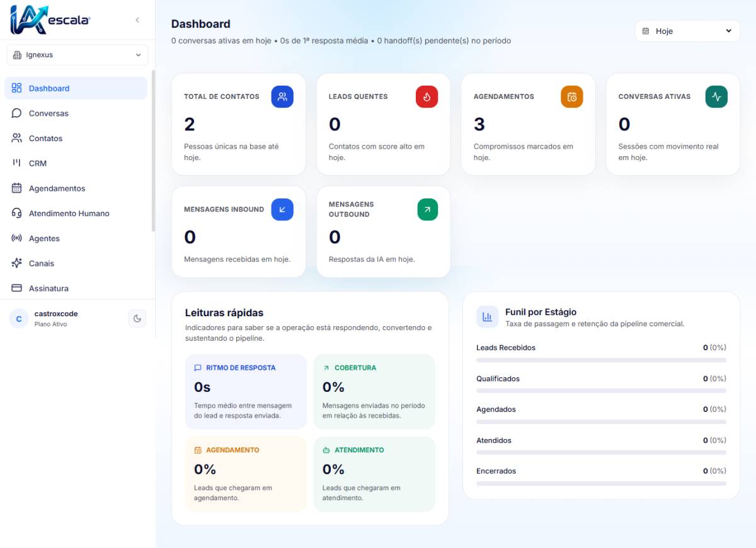Click the Dashboard grid icon in sidebar
The height and width of the screenshot is (548, 756).
(17, 88)
